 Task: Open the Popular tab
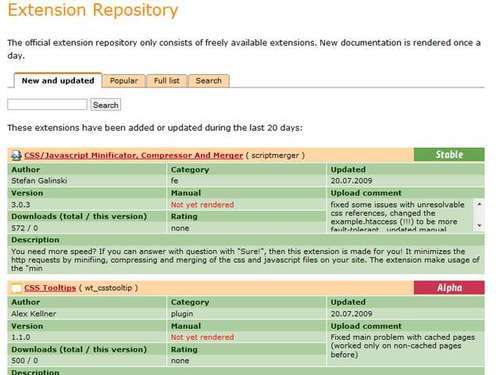click(x=124, y=81)
